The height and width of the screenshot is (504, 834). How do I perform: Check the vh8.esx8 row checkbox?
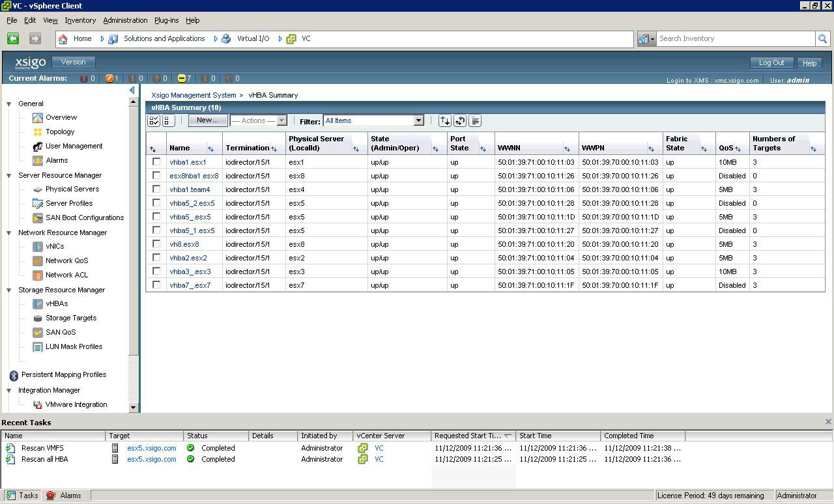click(x=156, y=244)
